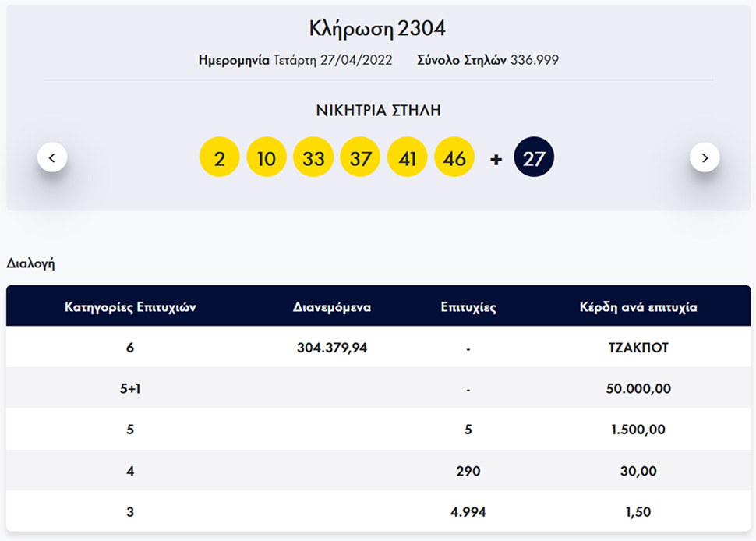Select yellow ball number 41
The image size is (756, 541).
tap(407, 159)
